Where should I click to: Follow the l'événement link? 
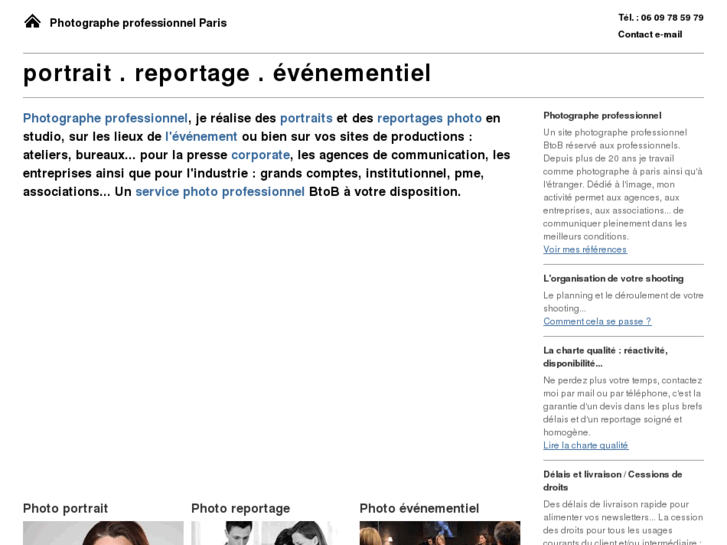tap(201, 136)
